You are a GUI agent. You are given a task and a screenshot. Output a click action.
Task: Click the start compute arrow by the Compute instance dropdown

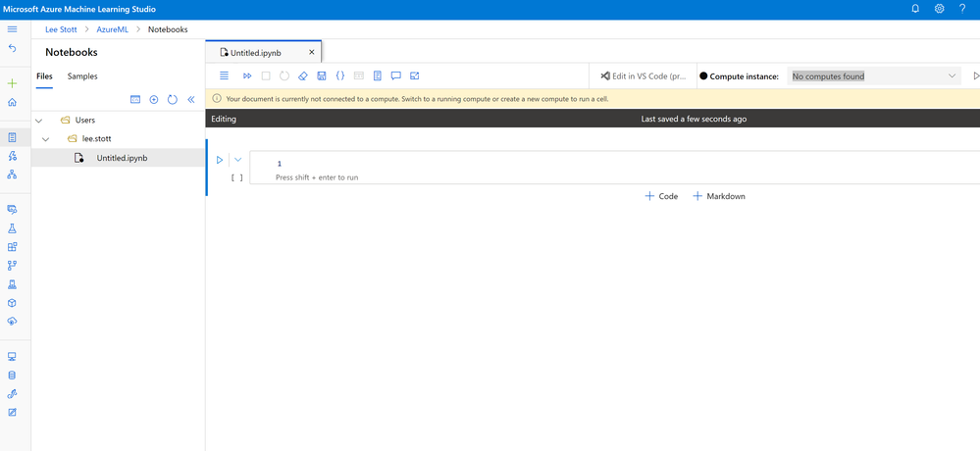[x=976, y=76]
